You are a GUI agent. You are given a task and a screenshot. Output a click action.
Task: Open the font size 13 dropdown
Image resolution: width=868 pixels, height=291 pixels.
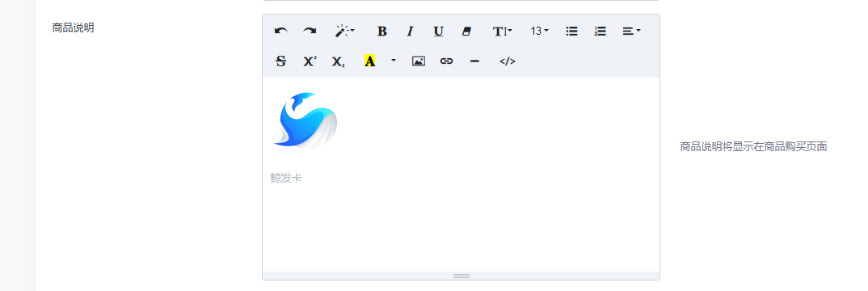point(540,32)
